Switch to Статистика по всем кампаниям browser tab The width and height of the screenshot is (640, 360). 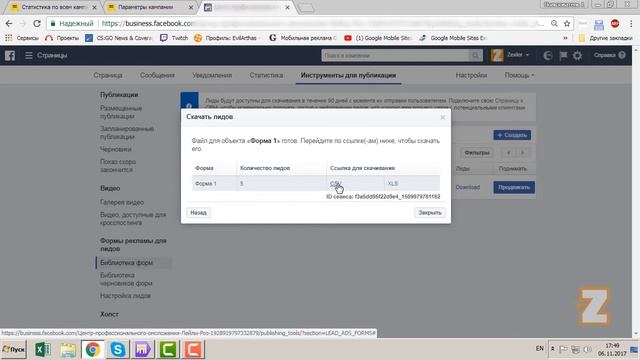(x=53, y=7)
